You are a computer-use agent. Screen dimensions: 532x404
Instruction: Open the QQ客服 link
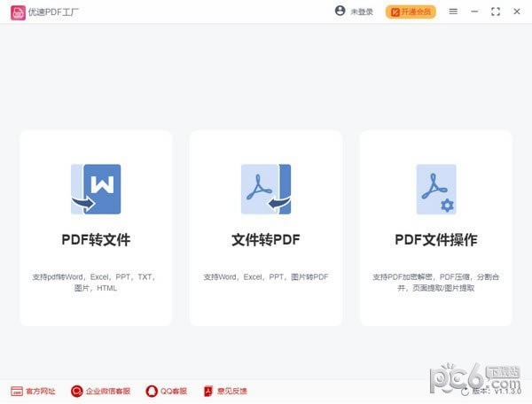coord(174,391)
